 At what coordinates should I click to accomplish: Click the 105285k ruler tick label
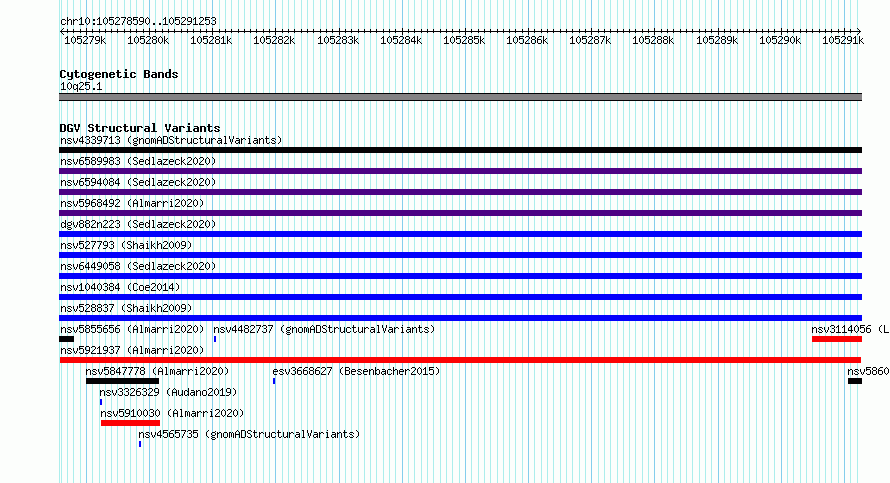(x=464, y=40)
